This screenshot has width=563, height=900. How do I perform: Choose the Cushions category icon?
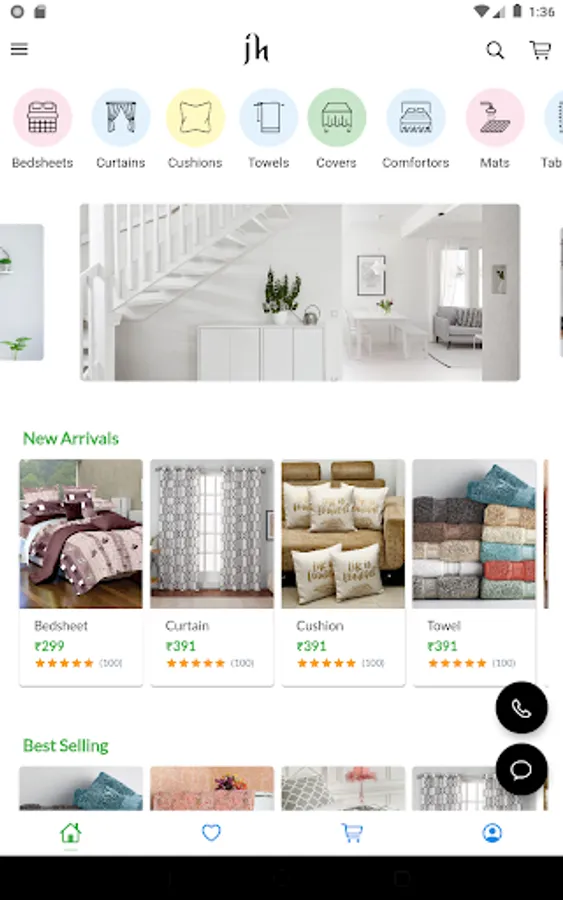(195, 118)
